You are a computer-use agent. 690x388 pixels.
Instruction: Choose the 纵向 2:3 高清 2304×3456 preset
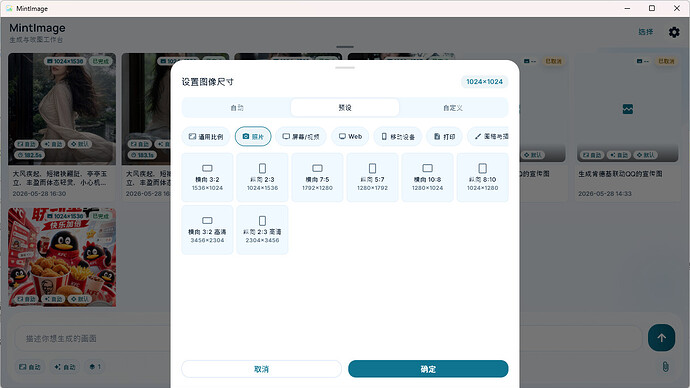click(262, 230)
